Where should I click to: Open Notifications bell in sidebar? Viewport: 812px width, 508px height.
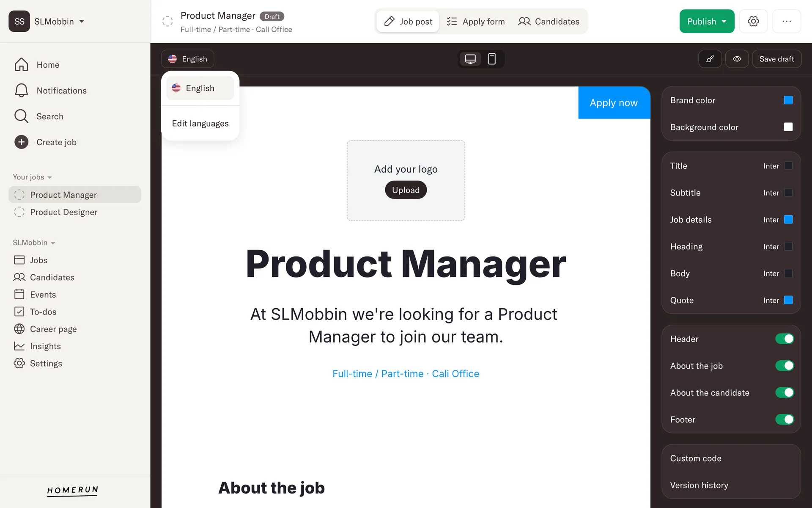tap(22, 91)
